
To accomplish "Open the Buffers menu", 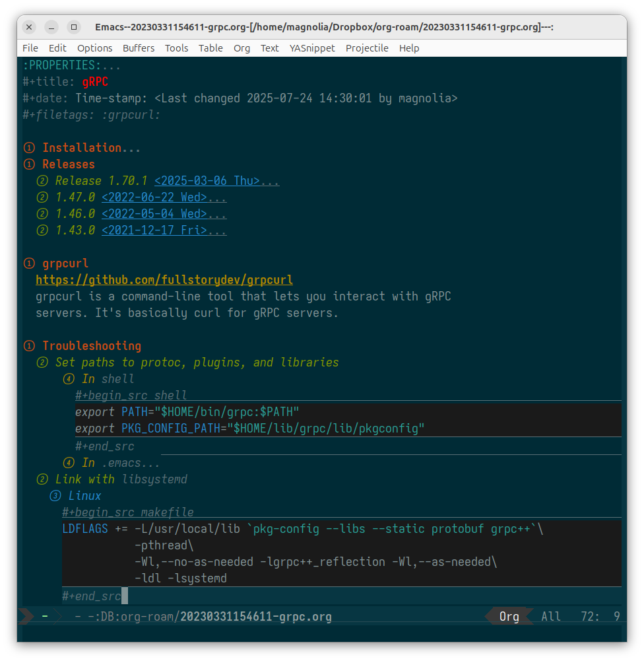I will pos(139,48).
